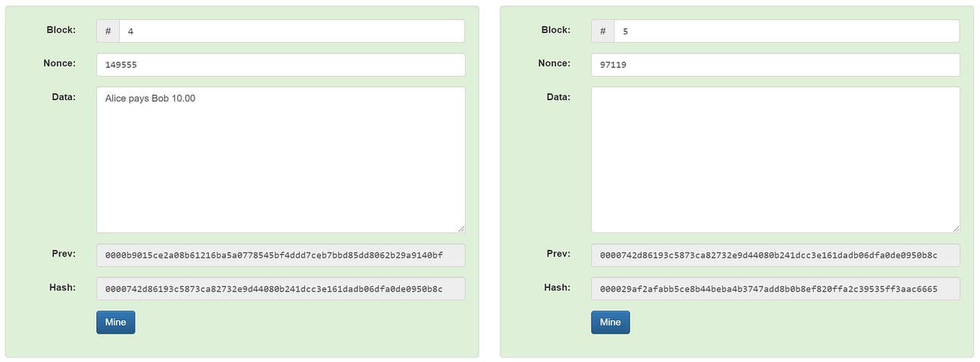This screenshot has width=980, height=362.
Task: Click the block number field showing 4
Action: pos(291,31)
